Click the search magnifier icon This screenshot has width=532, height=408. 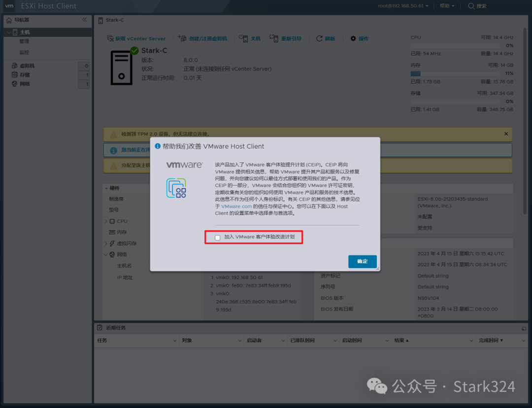pyautogui.click(x=471, y=6)
